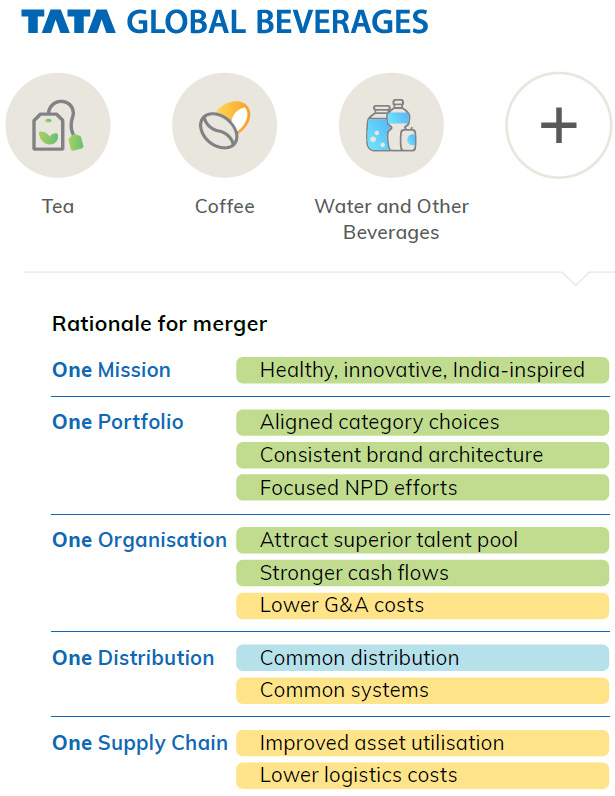Open the Water and Other Beverages bottles icon
The image size is (615, 796).
(391, 125)
